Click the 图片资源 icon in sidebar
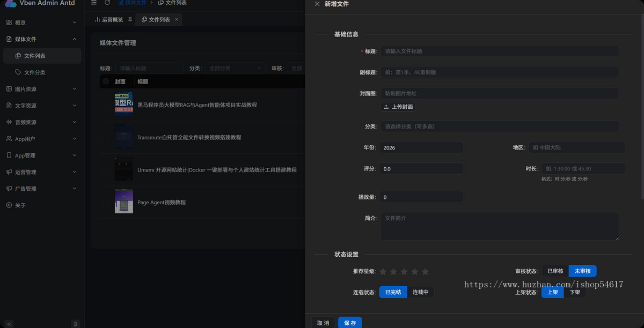644x328 pixels. coord(9,89)
